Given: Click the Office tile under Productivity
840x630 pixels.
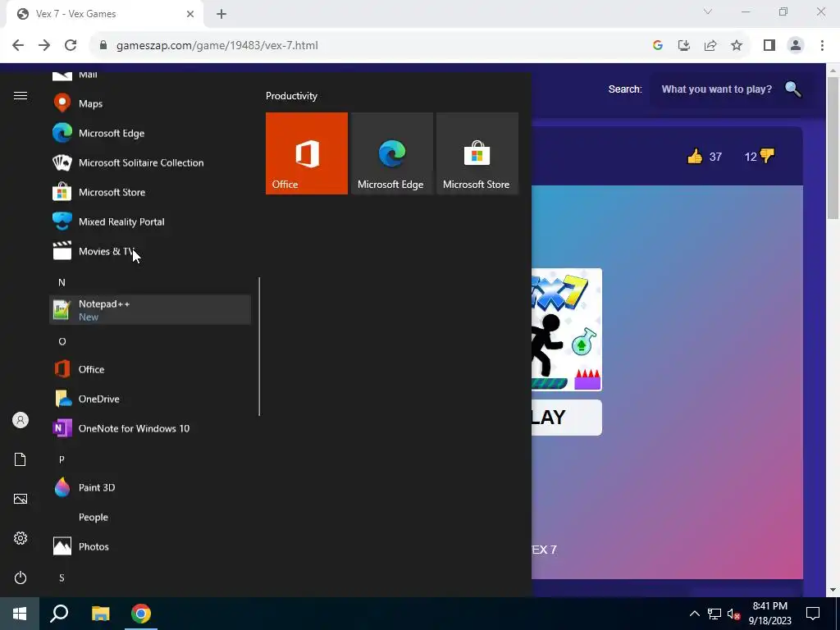Looking at the screenshot, I should [x=307, y=153].
